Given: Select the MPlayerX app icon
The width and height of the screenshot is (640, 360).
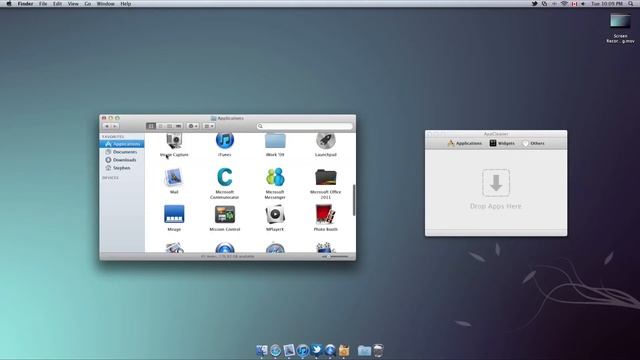Looking at the screenshot, I should (275, 214).
